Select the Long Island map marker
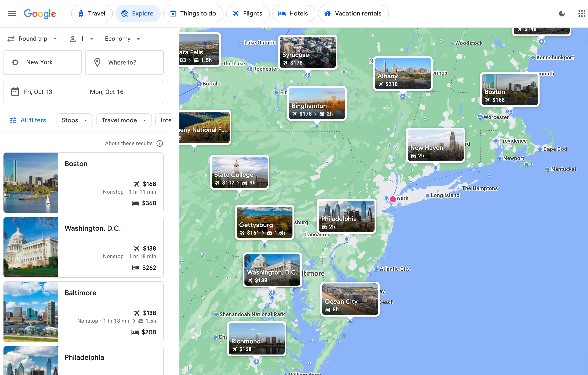588x375 pixels. click(x=427, y=195)
